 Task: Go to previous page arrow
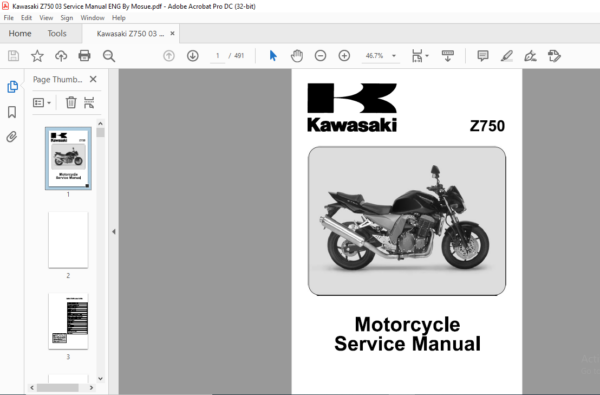169,56
